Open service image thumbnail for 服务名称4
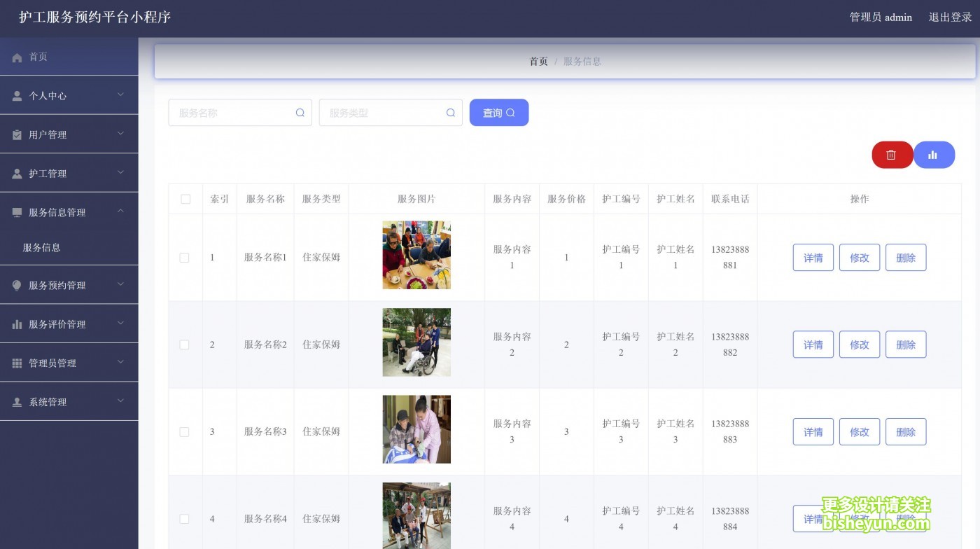 tap(416, 516)
